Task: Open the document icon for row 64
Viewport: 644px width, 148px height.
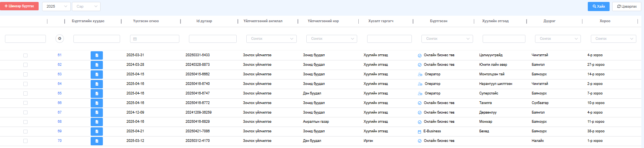Action: pos(97,84)
